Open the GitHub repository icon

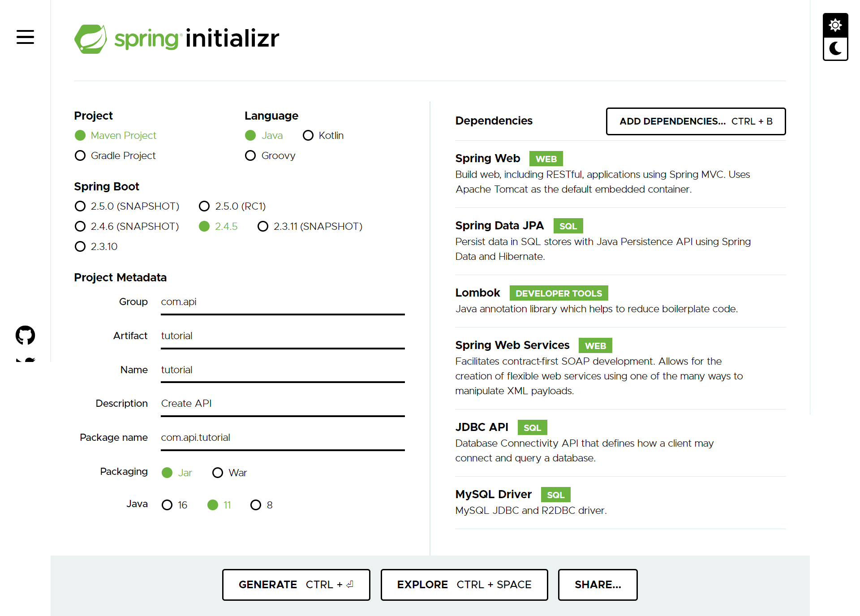[x=25, y=335]
